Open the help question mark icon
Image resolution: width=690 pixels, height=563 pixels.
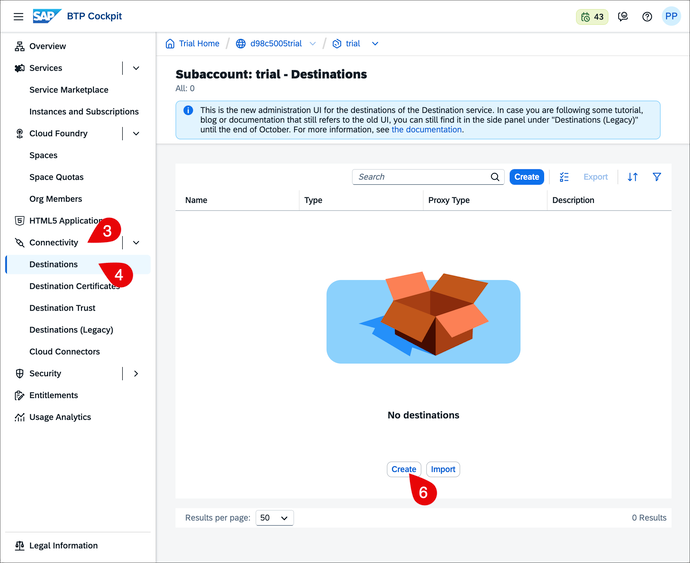coord(647,17)
